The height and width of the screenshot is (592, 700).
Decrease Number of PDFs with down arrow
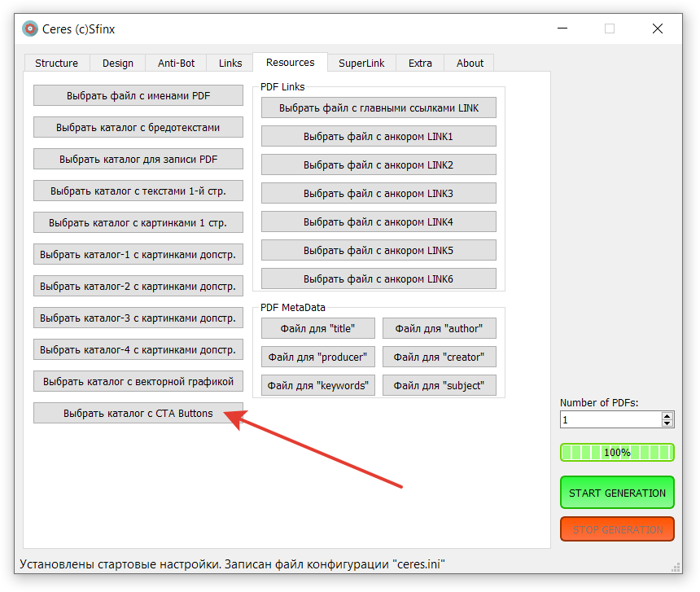667,423
